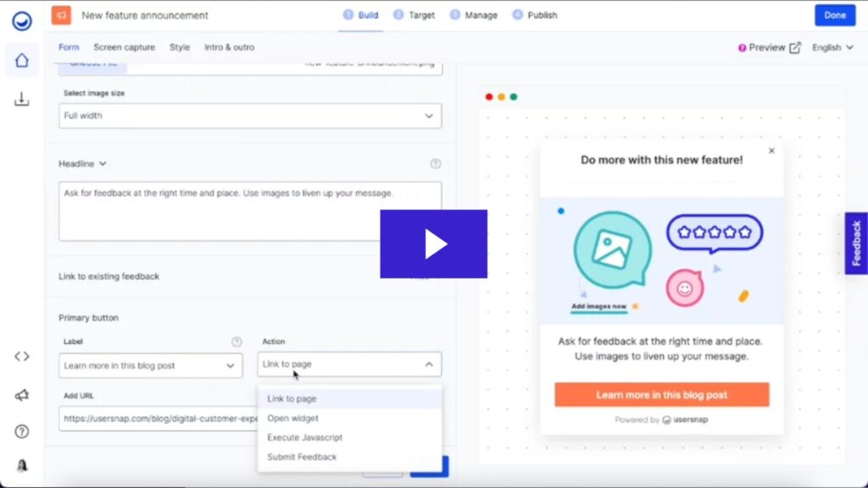Screen dimensions: 868x488
Task: Play the video with center play button
Action: click(x=433, y=244)
